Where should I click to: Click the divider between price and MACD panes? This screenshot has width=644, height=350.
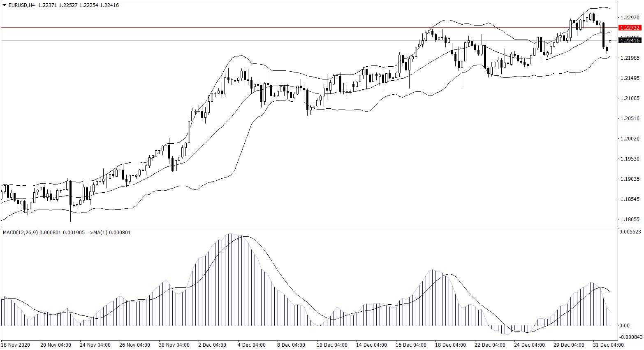308,227
